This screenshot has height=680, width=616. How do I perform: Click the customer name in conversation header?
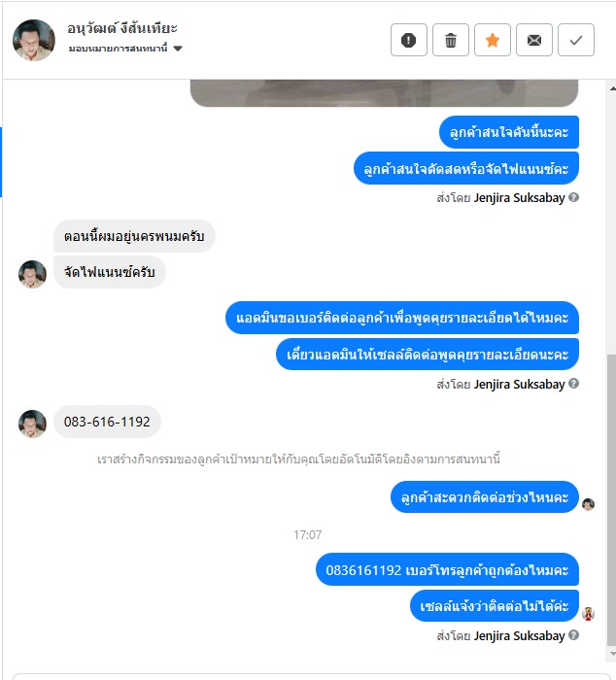(x=122, y=28)
